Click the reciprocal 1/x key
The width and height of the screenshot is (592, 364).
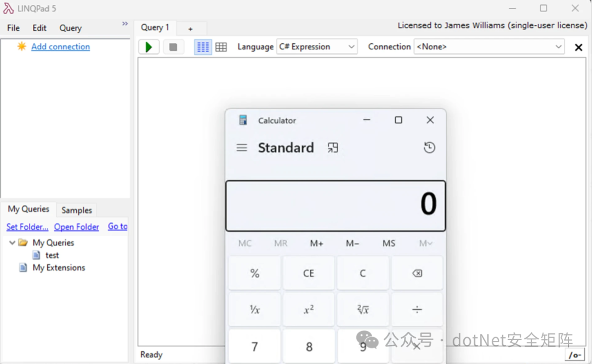(x=254, y=310)
